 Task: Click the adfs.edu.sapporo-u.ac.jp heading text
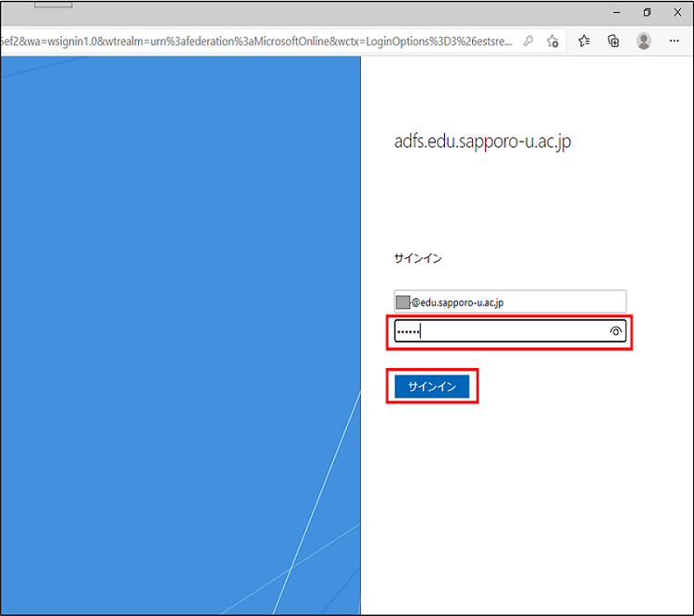pos(482,142)
